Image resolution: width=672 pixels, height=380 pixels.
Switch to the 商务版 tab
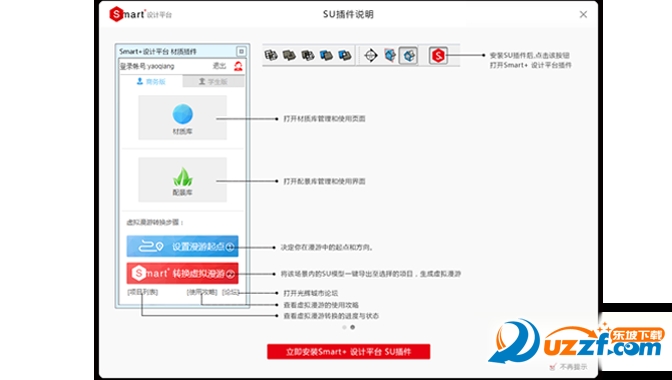tap(151, 81)
